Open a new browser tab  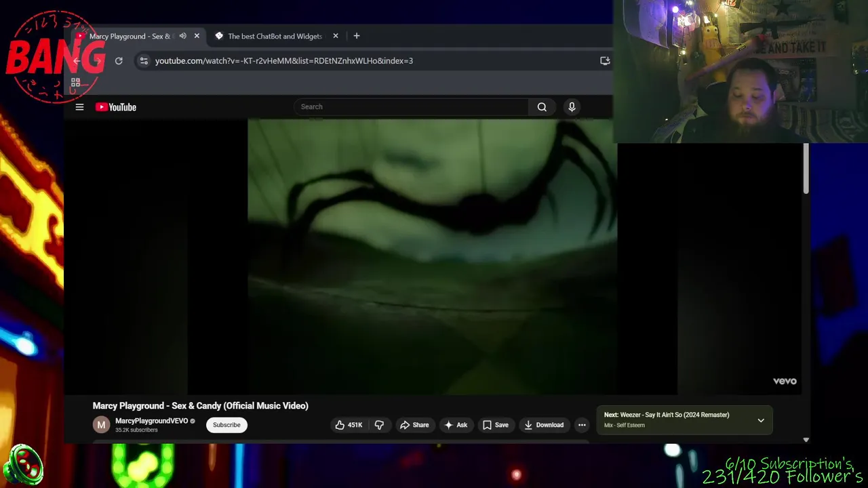357,36
